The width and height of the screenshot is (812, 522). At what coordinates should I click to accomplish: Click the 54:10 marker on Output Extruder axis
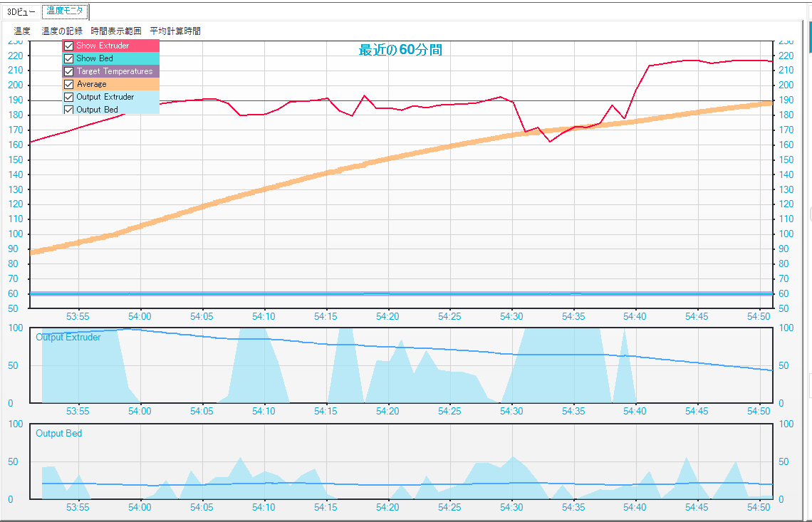(x=264, y=411)
